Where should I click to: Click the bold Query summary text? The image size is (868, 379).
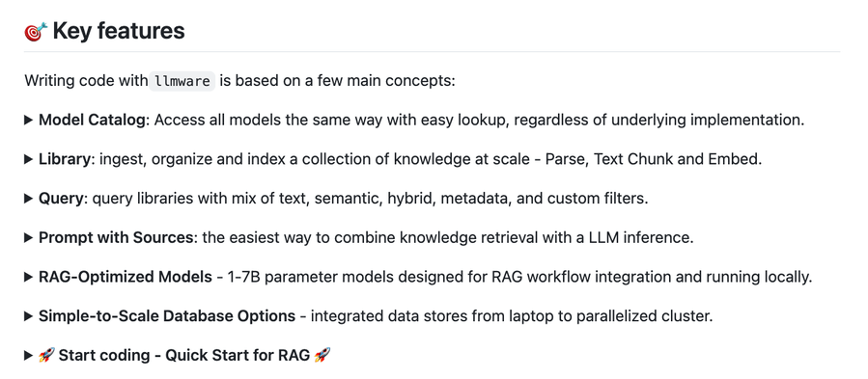click(x=62, y=199)
